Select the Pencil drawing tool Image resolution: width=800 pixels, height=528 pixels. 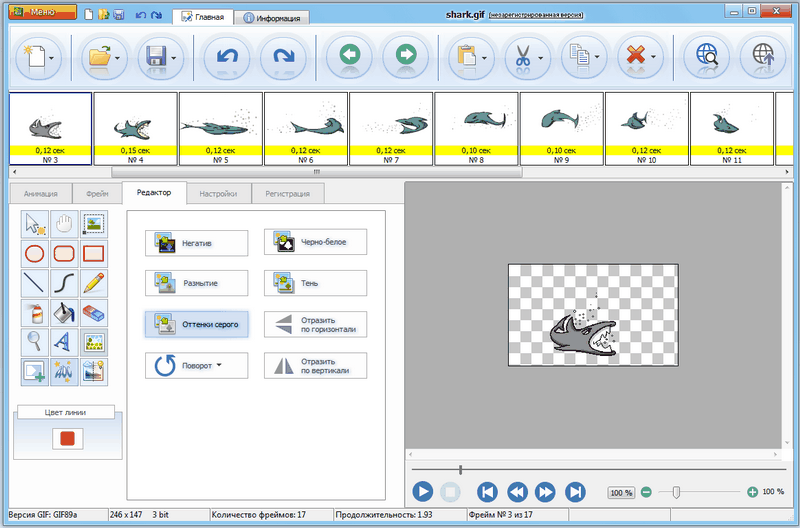[94, 283]
